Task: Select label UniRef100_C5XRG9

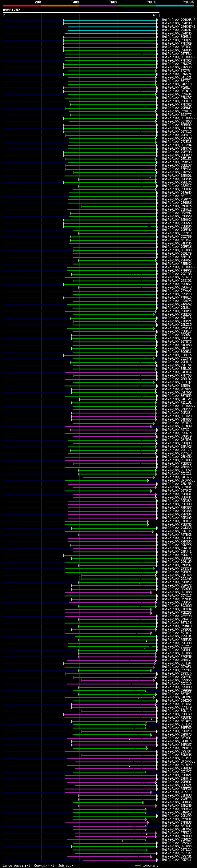Action: pyautogui.click(x=177, y=162)
